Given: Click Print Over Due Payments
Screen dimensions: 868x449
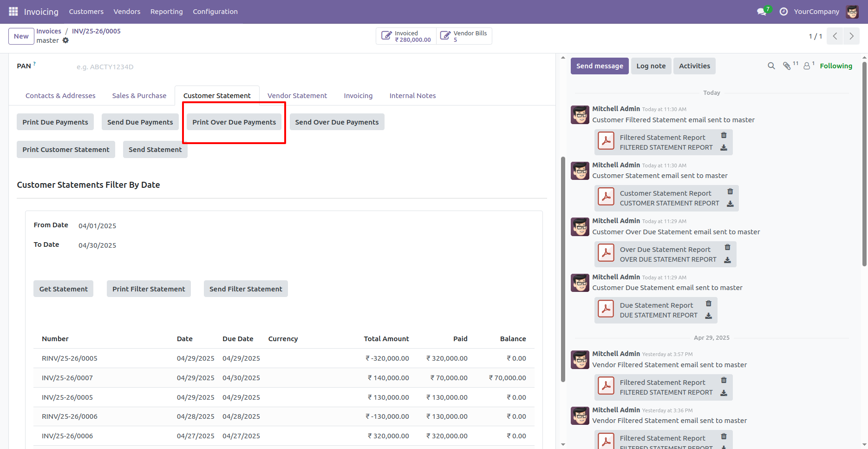Looking at the screenshot, I should [x=234, y=122].
